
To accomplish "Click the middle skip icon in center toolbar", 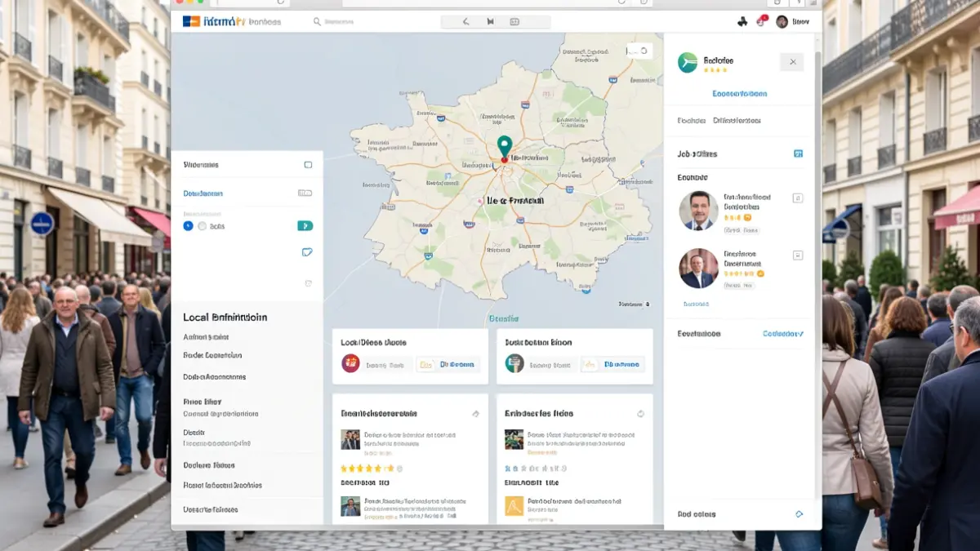I will click(490, 22).
